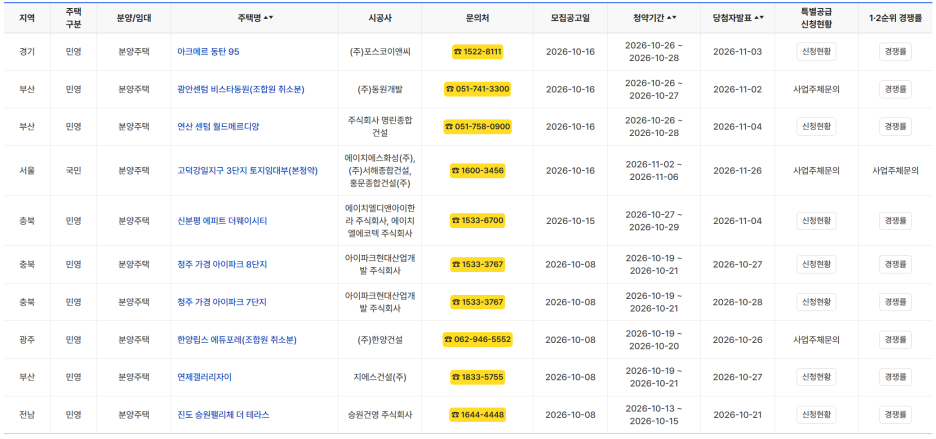The width and height of the screenshot is (936, 439).
Task: Sort by 당첨자발표 using header arrows
Action: coord(759,18)
